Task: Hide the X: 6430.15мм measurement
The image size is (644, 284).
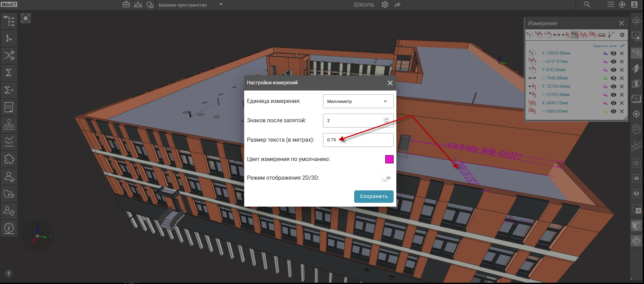Action: click(614, 103)
